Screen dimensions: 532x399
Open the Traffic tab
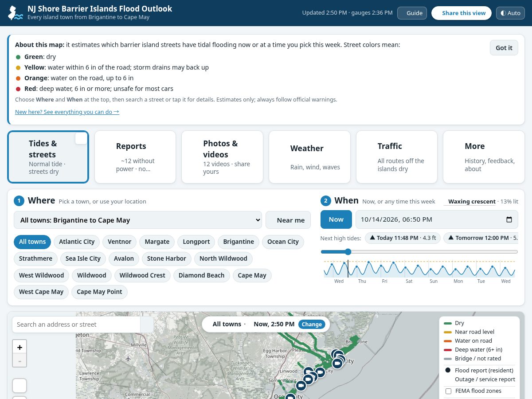point(397,157)
